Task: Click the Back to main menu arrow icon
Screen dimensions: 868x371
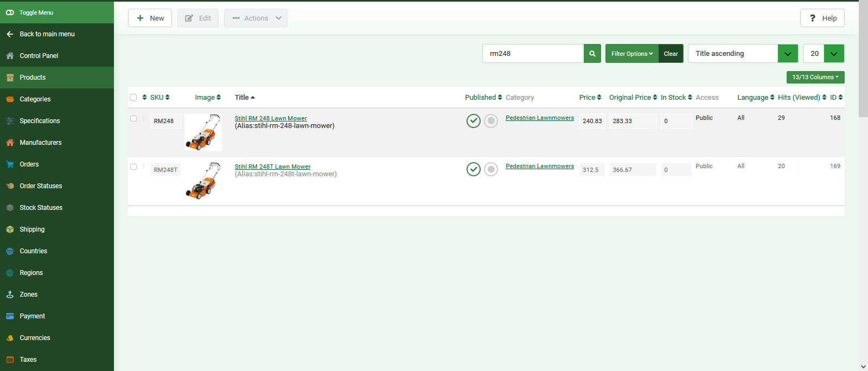Action: pyautogui.click(x=10, y=34)
